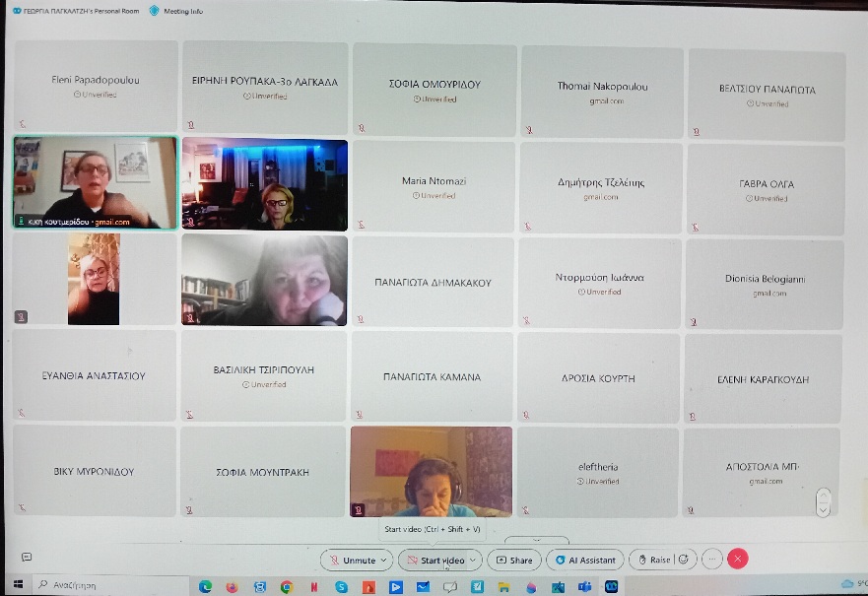Select the narrow portrait video tile
The image size is (868, 596).
(x=94, y=279)
